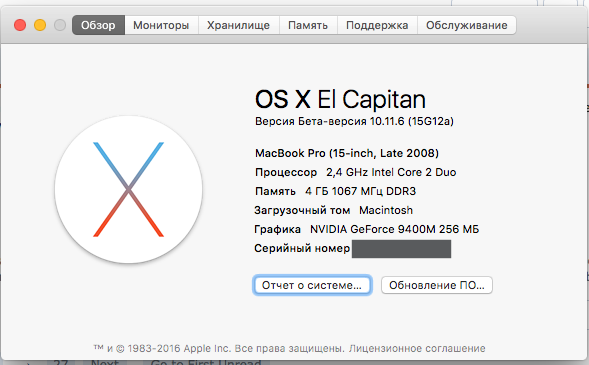Close the About This Mac window
This screenshot has height=365, width=589.
coord(20,25)
